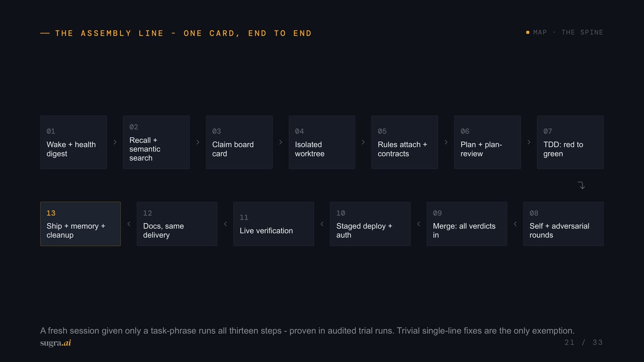
Task: Click the sugra.ai logo
Action: coord(56,343)
